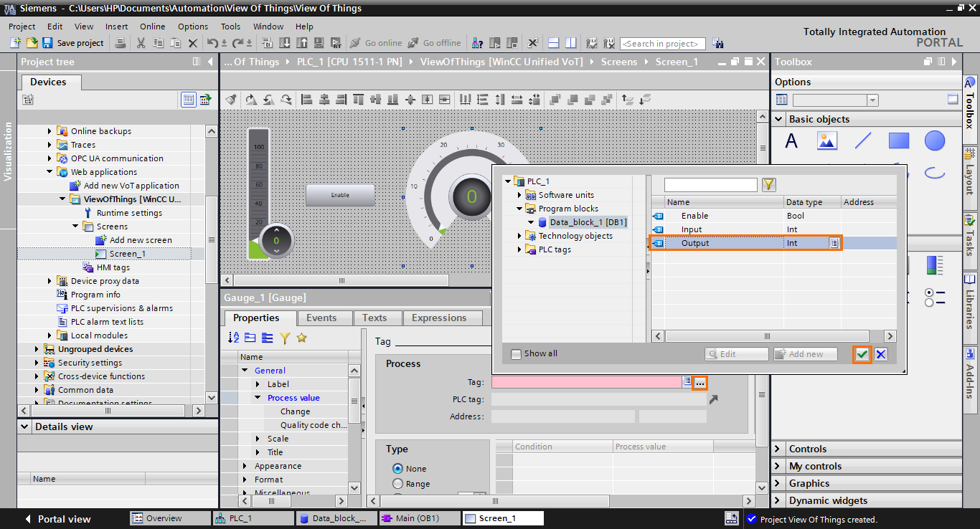Click the format painter brush in editor toolbar
Viewport: 980px width, 529px height.
click(230, 99)
